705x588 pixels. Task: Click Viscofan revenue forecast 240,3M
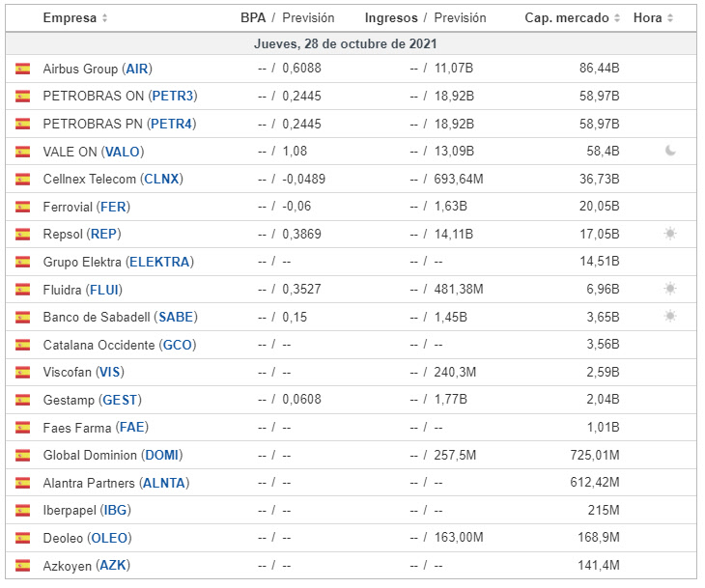click(x=455, y=373)
